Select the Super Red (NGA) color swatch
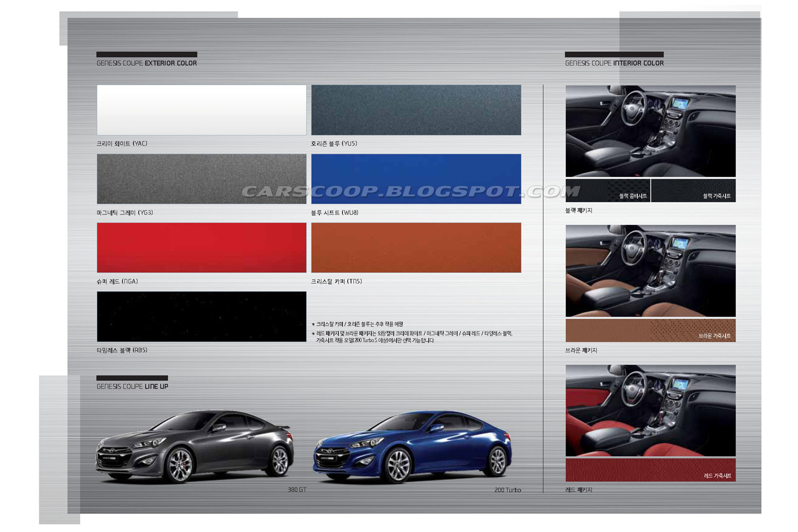Image resolution: width=798 pixels, height=532 pixels. click(201, 247)
